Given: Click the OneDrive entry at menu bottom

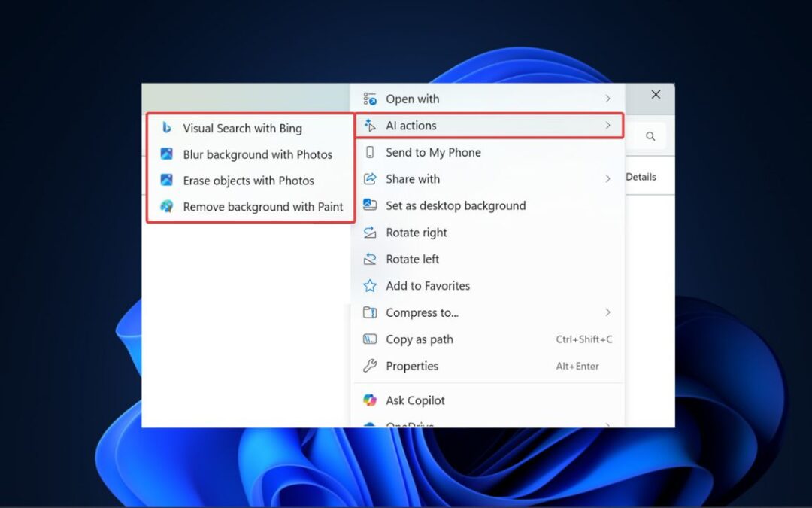Looking at the screenshot, I should pos(410,424).
